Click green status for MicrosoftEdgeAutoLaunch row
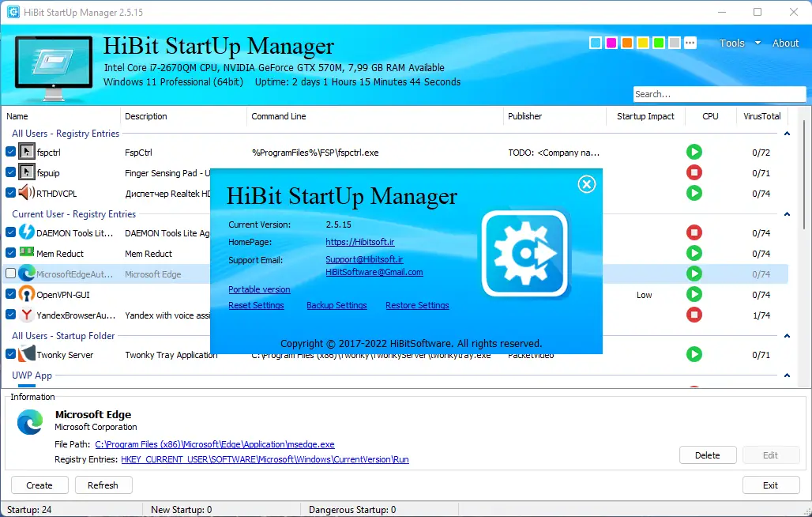 pyautogui.click(x=694, y=274)
